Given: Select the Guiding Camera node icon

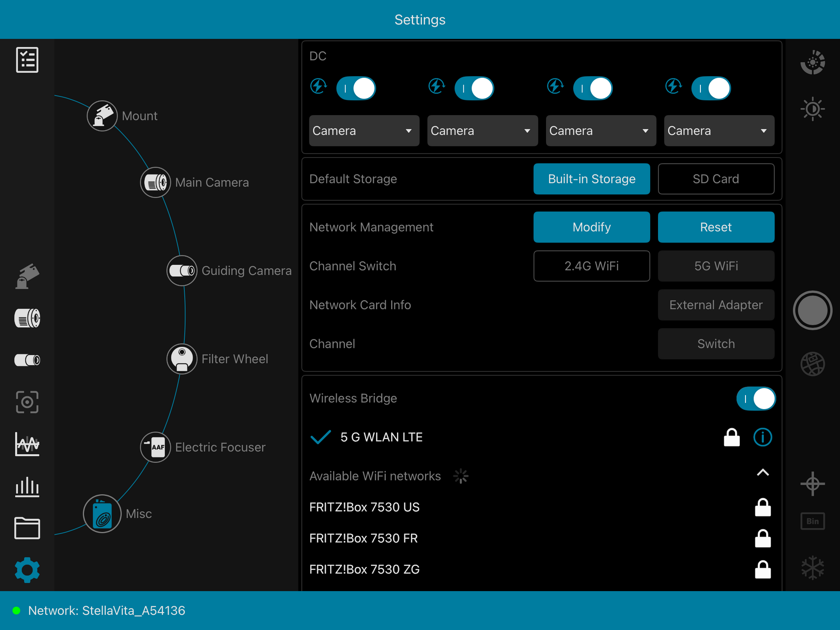Looking at the screenshot, I should coord(182,271).
